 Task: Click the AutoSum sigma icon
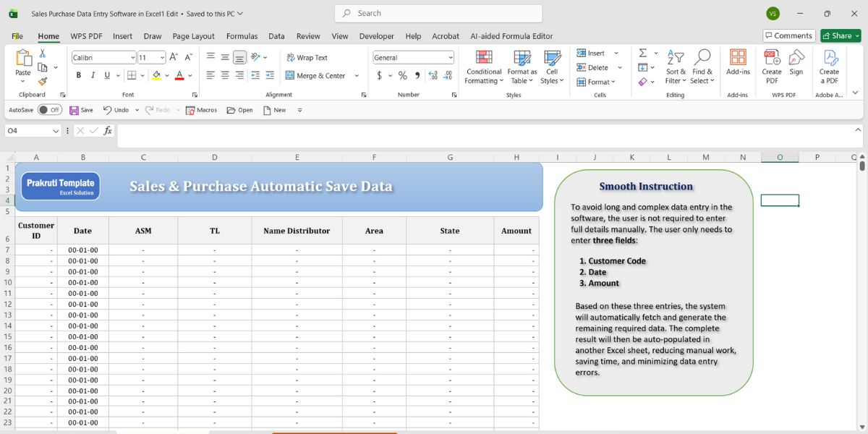pos(642,54)
